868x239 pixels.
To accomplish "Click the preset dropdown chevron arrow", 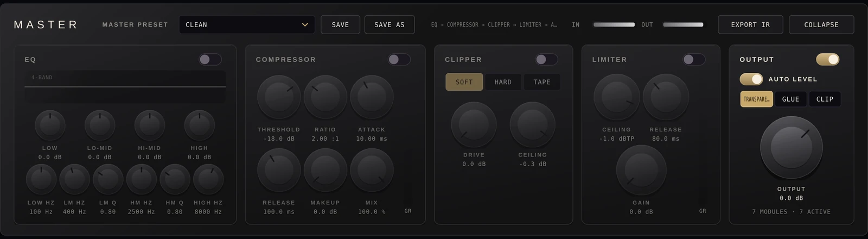I will click(x=305, y=24).
